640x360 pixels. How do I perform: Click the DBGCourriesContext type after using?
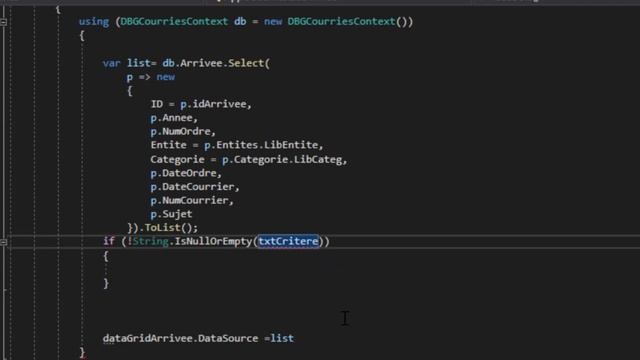pyautogui.click(x=174, y=21)
